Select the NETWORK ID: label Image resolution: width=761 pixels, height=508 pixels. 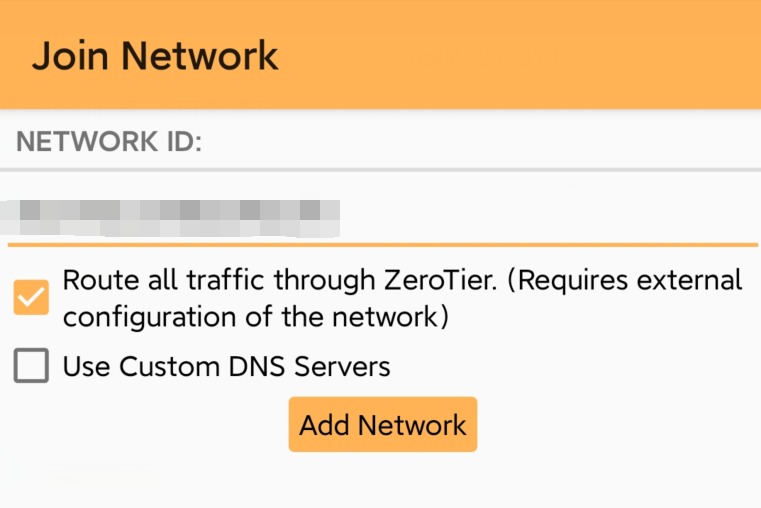(109, 142)
